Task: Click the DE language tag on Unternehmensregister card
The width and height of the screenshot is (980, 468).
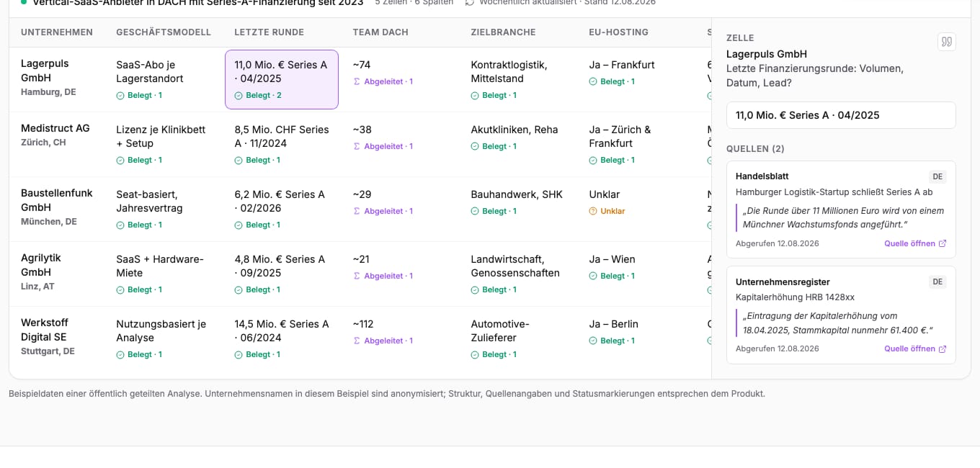Action: [x=937, y=282]
